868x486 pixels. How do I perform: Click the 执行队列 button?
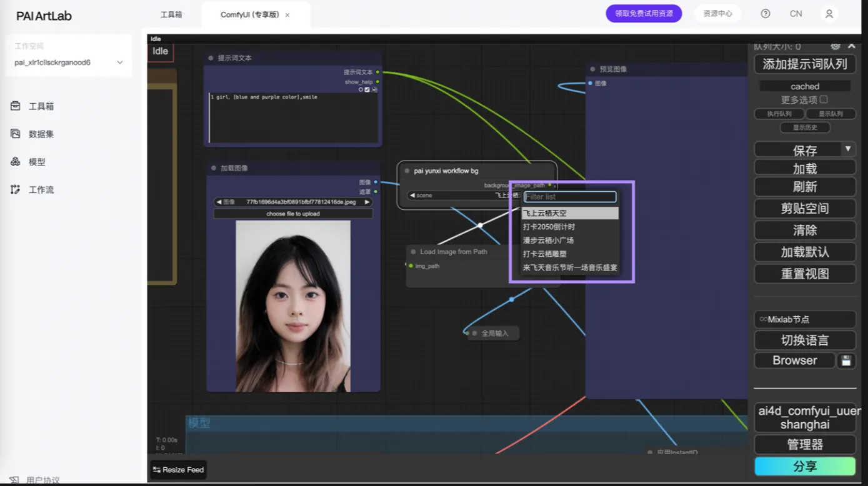click(x=779, y=114)
